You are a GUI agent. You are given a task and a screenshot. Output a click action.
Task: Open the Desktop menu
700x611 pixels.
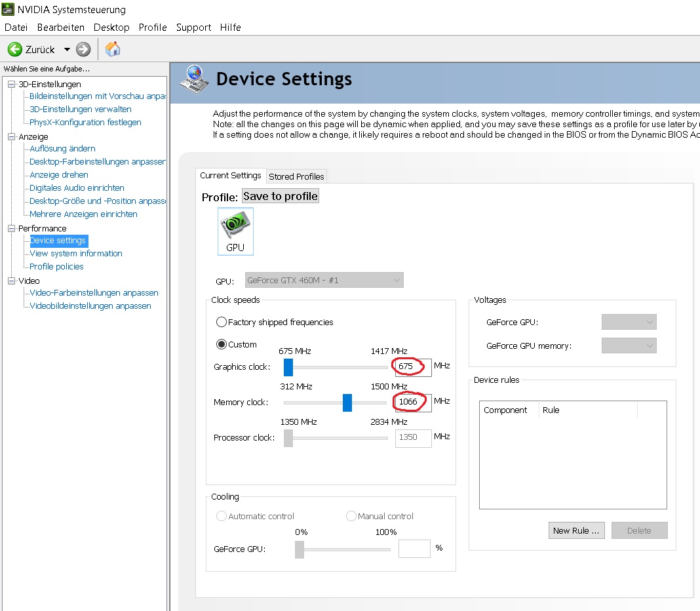pyautogui.click(x=111, y=28)
